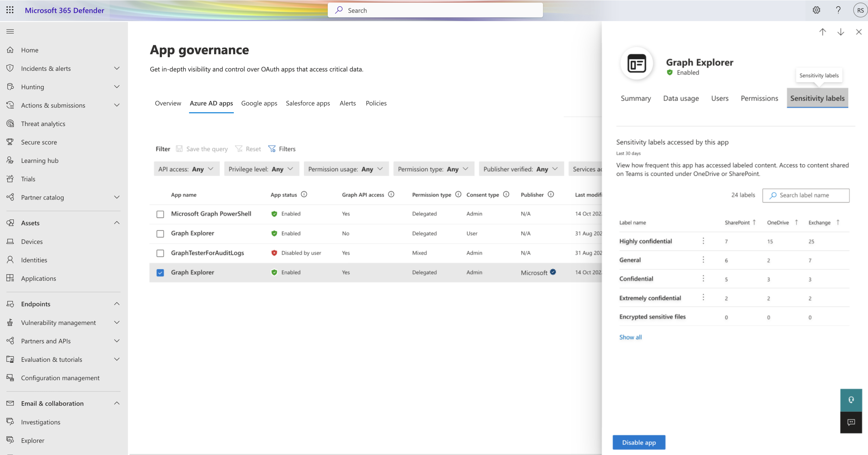Toggle checkbox for GraphTesterForAuditLogs
Screen dimensions: 868x455
[x=160, y=253]
